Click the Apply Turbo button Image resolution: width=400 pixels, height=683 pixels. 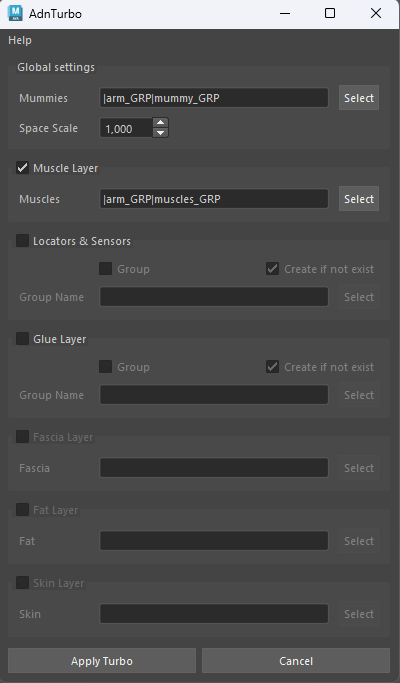pyautogui.click(x=102, y=661)
